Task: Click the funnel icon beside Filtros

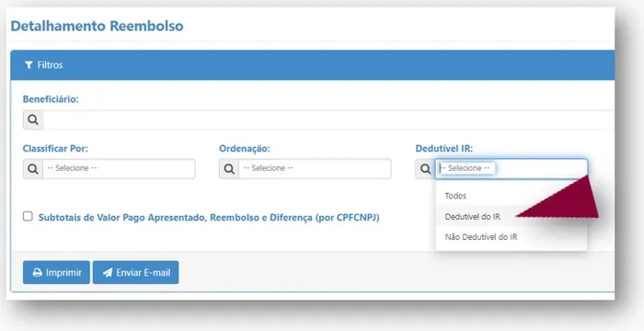Action: [29, 65]
